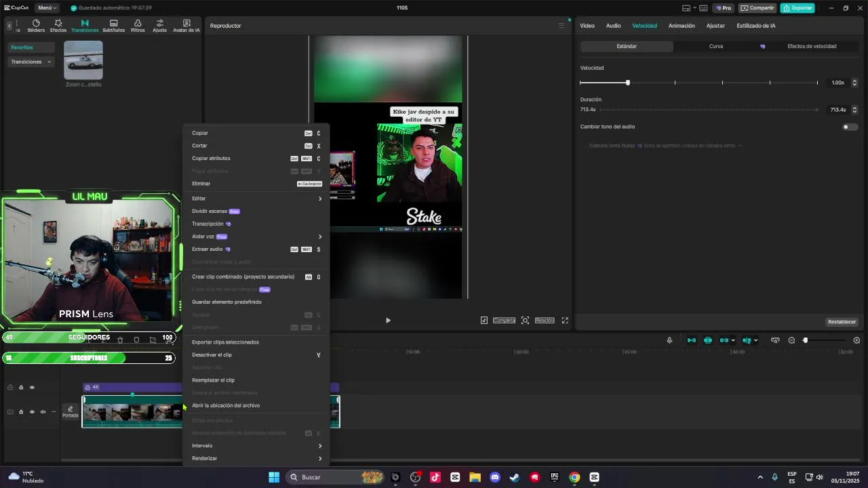Click the keyboard shortcuts icon in title bar
The width and height of the screenshot is (868, 488).
[703, 8]
